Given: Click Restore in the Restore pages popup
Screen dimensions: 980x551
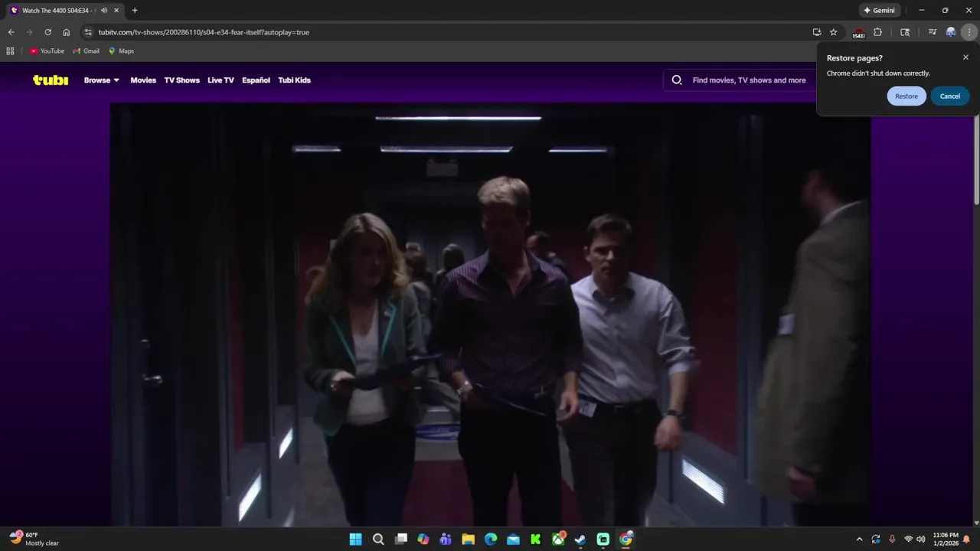Looking at the screenshot, I should click(906, 96).
